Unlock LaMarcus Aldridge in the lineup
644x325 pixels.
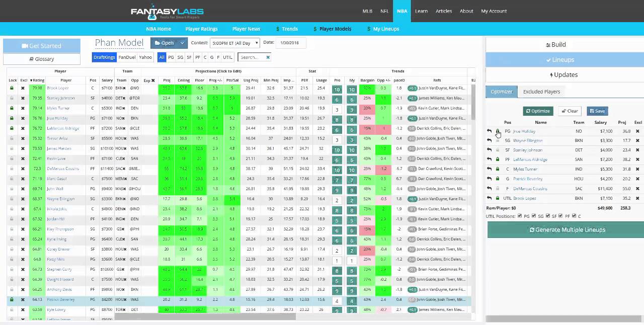(x=498, y=159)
